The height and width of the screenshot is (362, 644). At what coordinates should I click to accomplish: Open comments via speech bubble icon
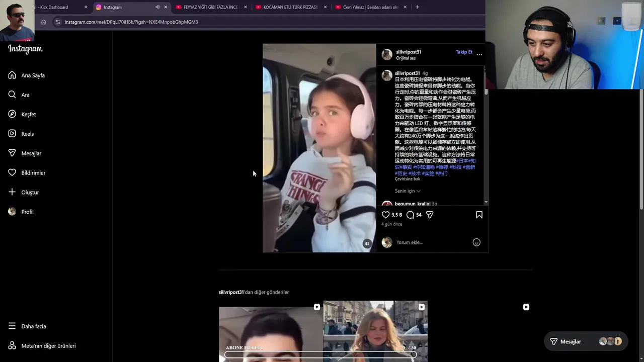(410, 215)
